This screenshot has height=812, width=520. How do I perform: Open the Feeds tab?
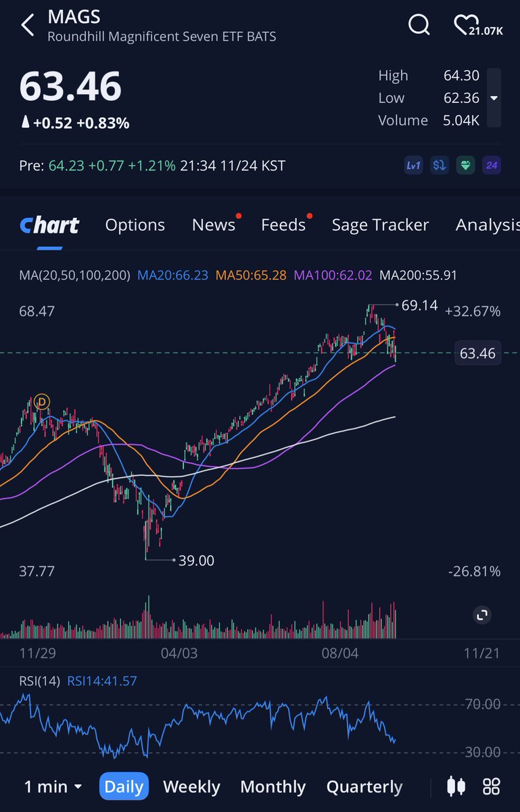tap(283, 225)
